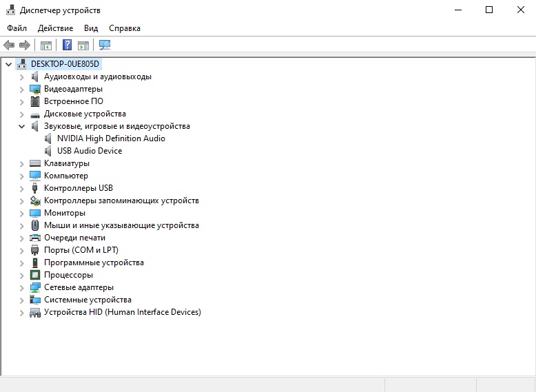Click the printer icon beside Очереди печати
Viewport: 536px width, 392px height.
[x=35, y=238]
